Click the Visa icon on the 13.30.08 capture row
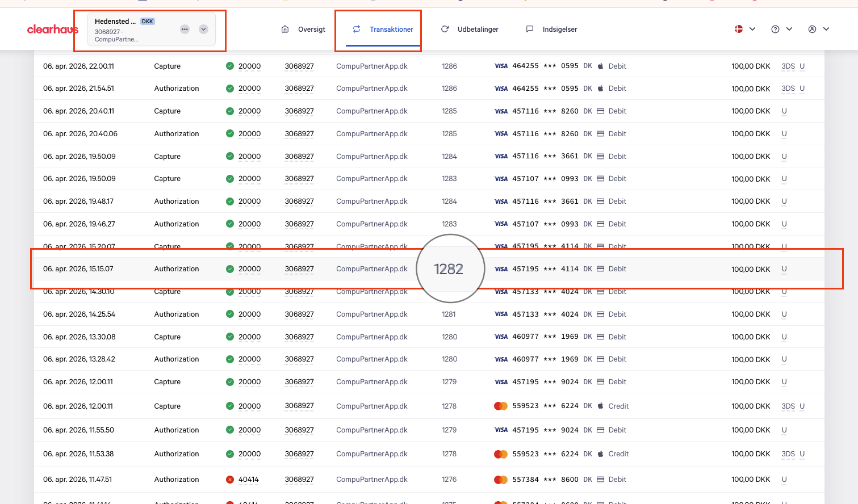 (501, 337)
